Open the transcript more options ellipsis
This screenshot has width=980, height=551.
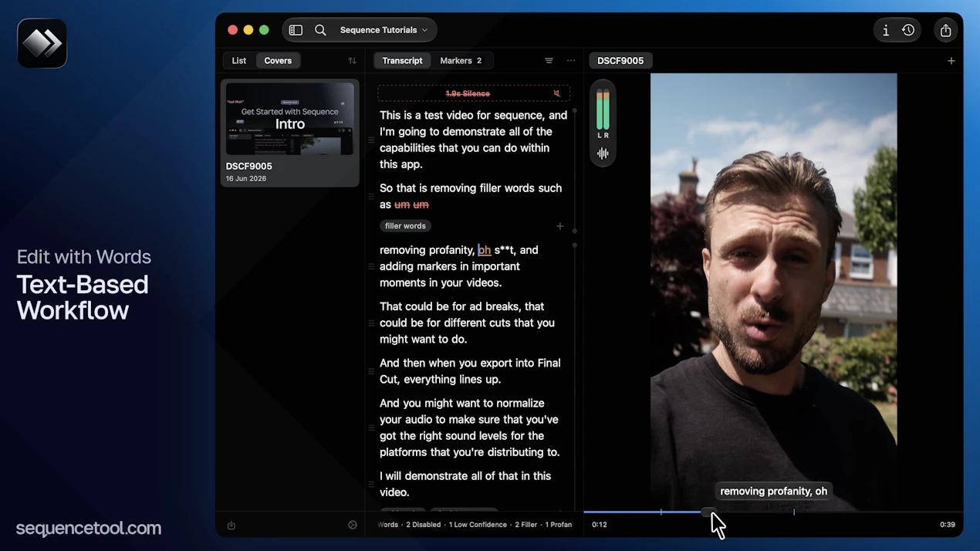pos(571,61)
